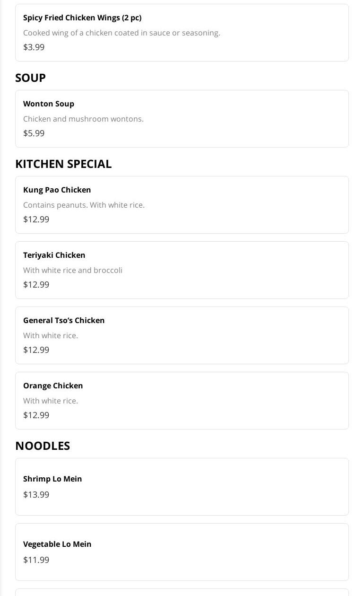This screenshot has height=596, width=364.
Task: Choose Kung Pao Chicken from Kitchen Special
Action: point(57,190)
